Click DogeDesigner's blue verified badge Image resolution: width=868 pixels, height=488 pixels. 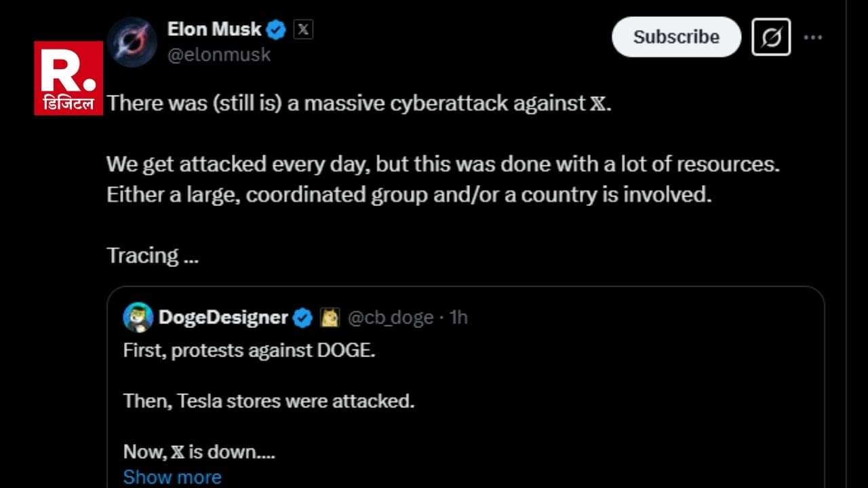click(302, 317)
